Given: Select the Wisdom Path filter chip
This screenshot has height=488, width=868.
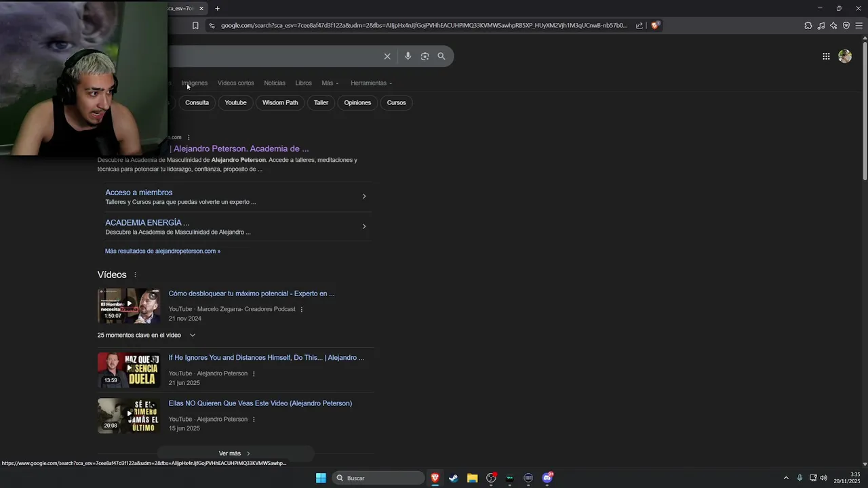Looking at the screenshot, I should (280, 102).
